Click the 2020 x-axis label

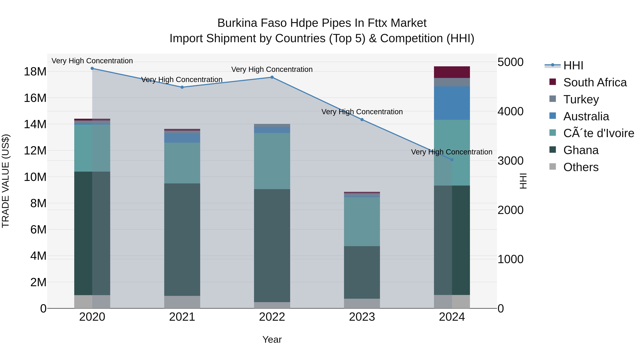(x=92, y=317)
